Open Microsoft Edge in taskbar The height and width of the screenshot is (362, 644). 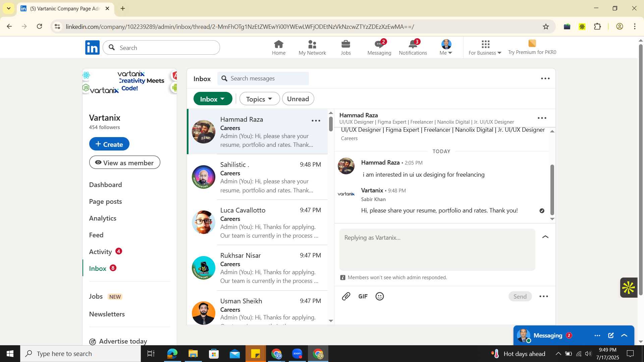point(172,354)
